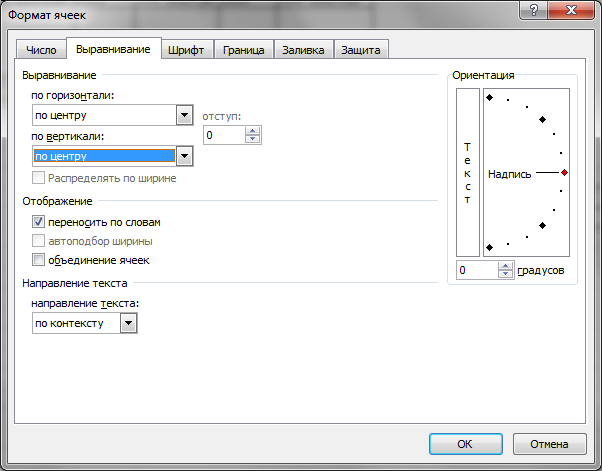
Task: Set orientation to the top diamond marker
Action: click(490, 98)
